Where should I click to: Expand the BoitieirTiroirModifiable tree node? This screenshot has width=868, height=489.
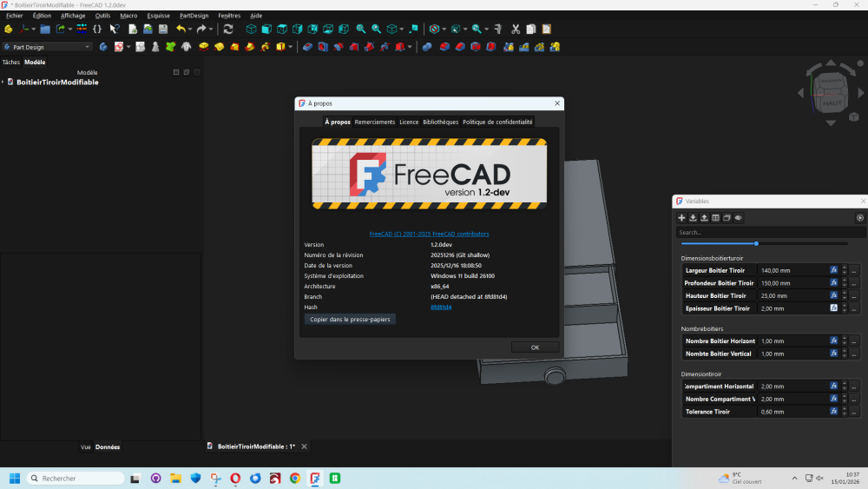pos(3,82)
